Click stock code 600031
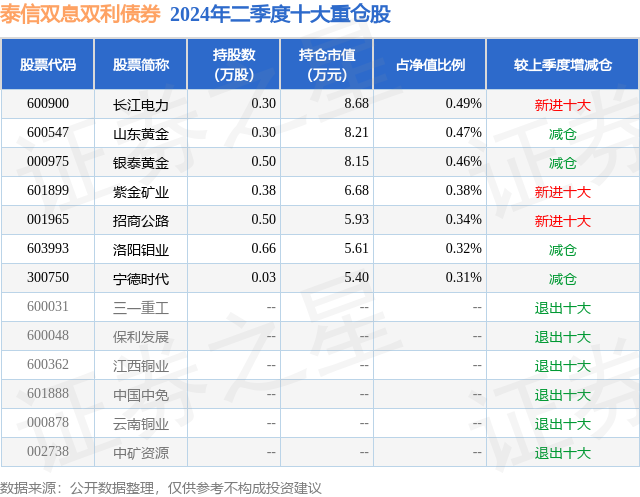The height and width of the screenshot is (497, 640). pyautogui.click(x=48, y=306)
